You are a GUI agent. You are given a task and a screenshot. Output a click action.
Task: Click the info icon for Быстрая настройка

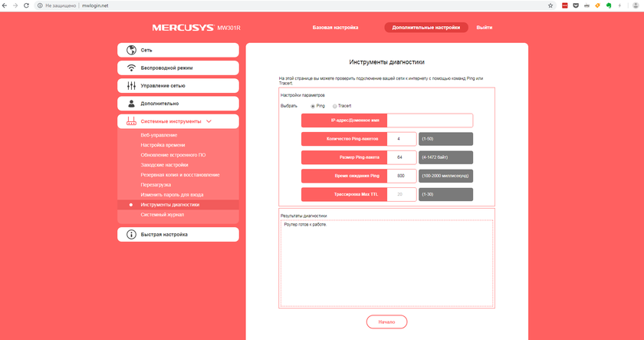[131, 234]
